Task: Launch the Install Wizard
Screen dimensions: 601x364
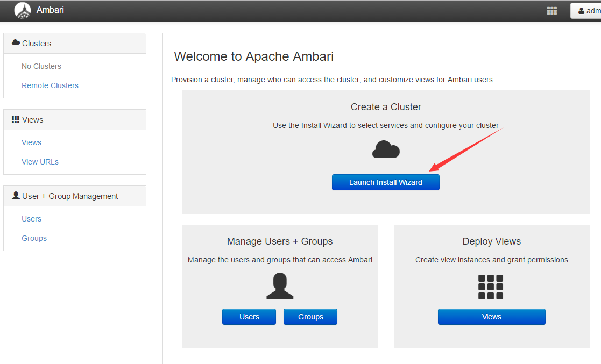Action: (386, 182)
